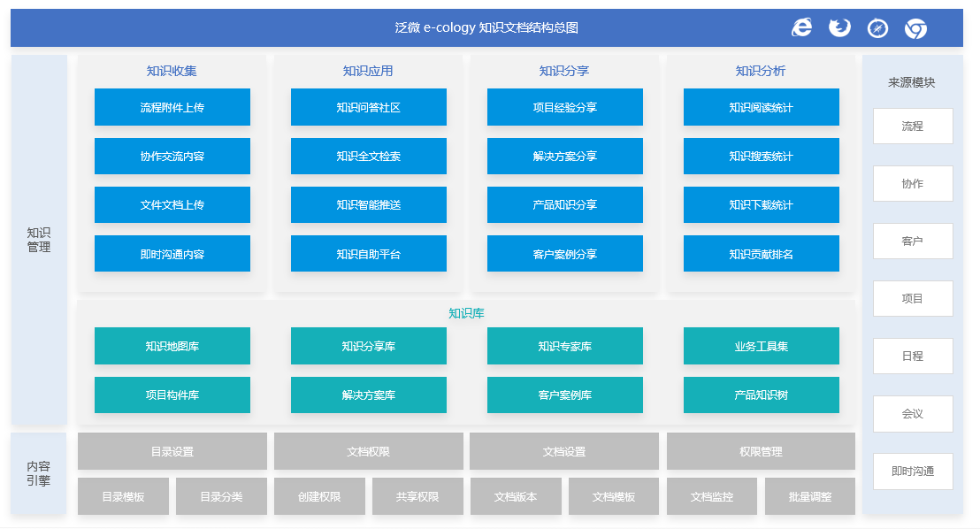
Task: Click 项目经验分享 block
Action: pos(565,107)
